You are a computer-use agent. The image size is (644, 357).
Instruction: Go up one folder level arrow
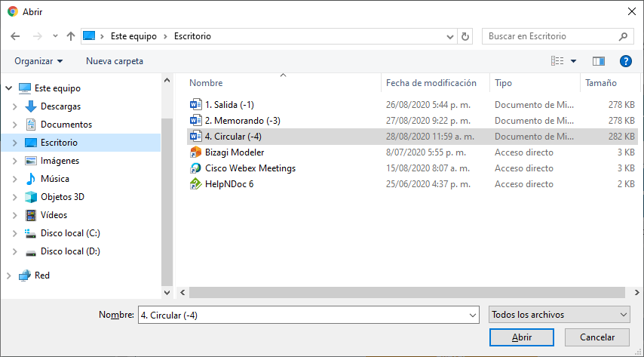click(x=71, y=36)
